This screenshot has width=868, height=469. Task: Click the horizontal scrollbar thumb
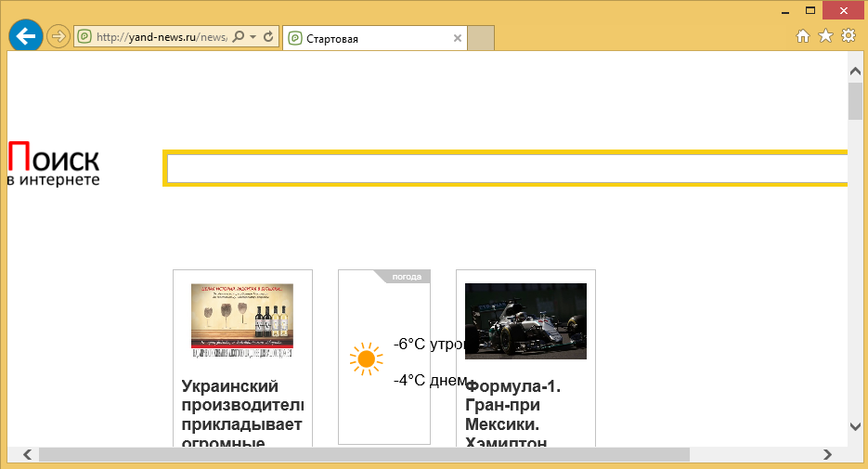(x=364, y=454)
